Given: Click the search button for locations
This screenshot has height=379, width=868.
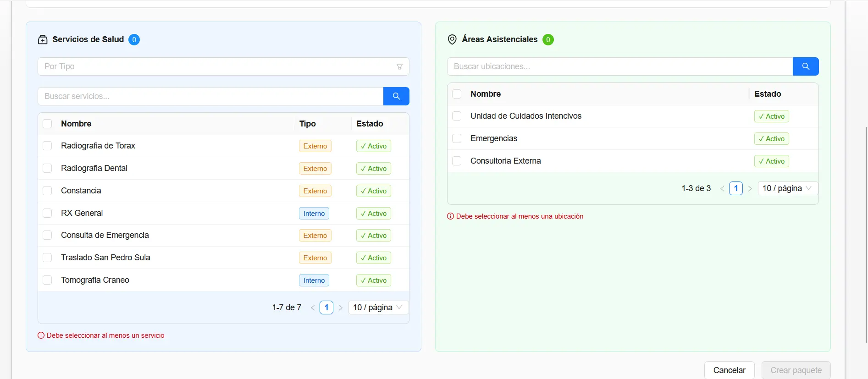Looking at the screenshot, I should pyautogui.click(x=806, y=66).
